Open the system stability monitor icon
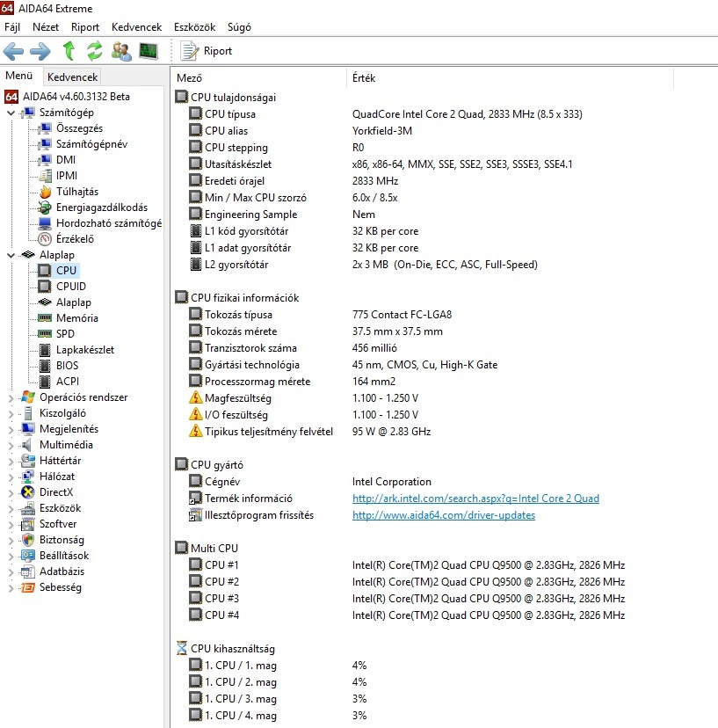This screenshot has height=728, width=718. (149, 51)
